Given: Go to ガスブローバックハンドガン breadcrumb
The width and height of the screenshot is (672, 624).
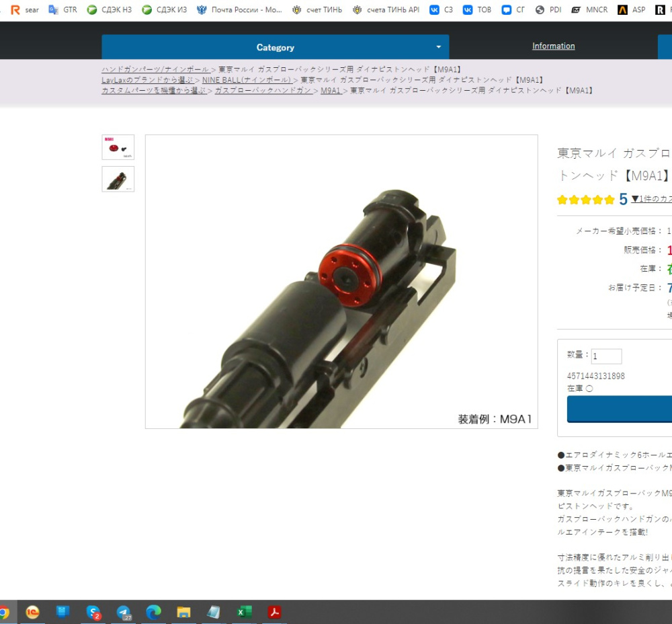Looking at the screenshot, I should tap(263, 91).
